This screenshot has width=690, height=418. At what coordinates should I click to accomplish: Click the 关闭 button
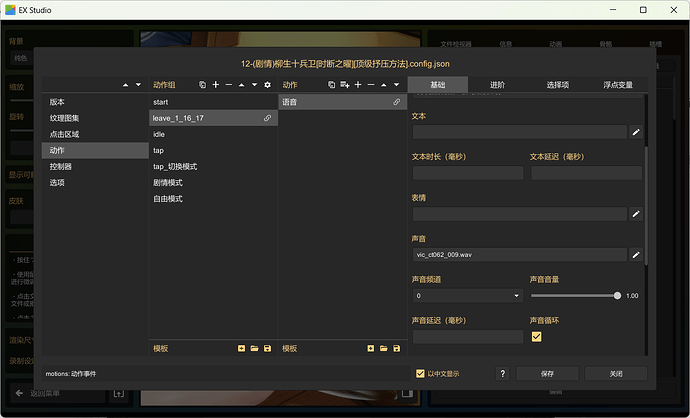pyautogui.click(x=616, y=374)
